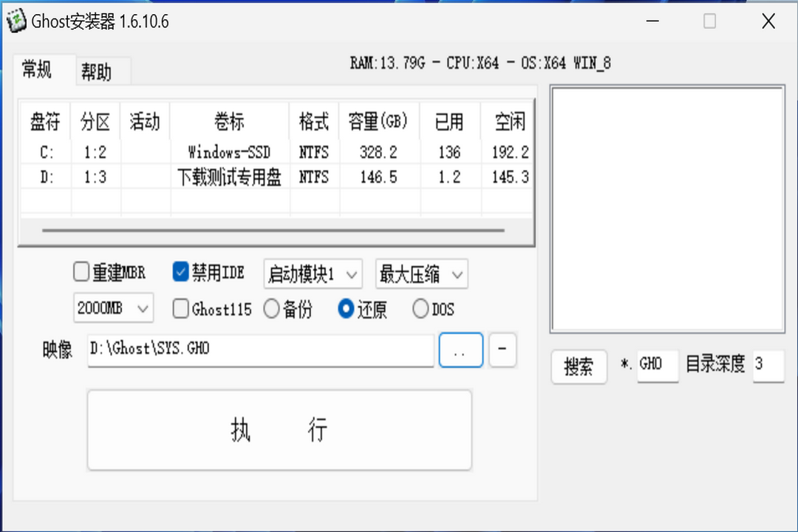Click the Ghost installer icon in the title bar

pyautogui.click(x=16, y=21)
